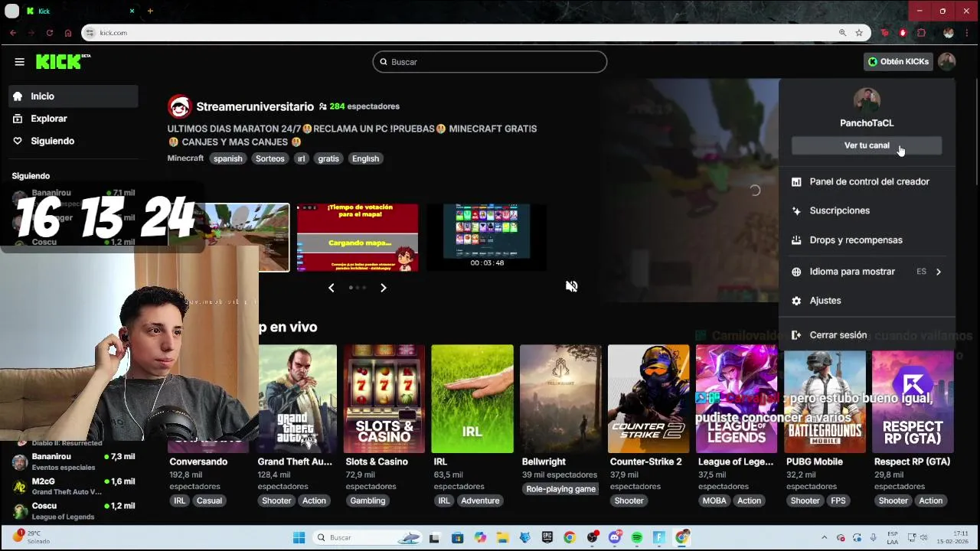Bookmark this page with the star icon
This screenshot has width=980, height=551.
tap(859, 33)
